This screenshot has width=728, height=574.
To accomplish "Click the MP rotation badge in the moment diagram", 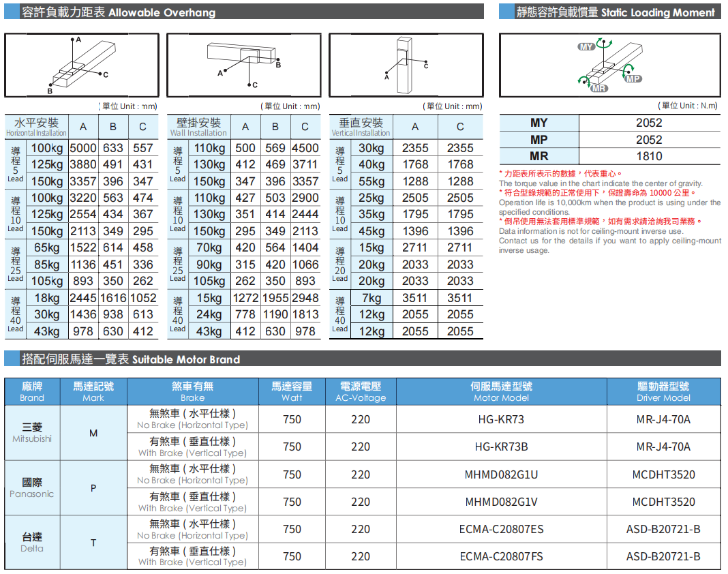I will (633, 79).
